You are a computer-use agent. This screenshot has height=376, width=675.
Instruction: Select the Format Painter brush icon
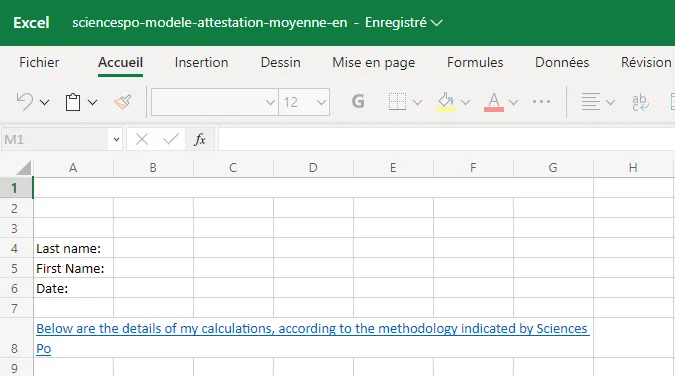click(x=123, y=102)
